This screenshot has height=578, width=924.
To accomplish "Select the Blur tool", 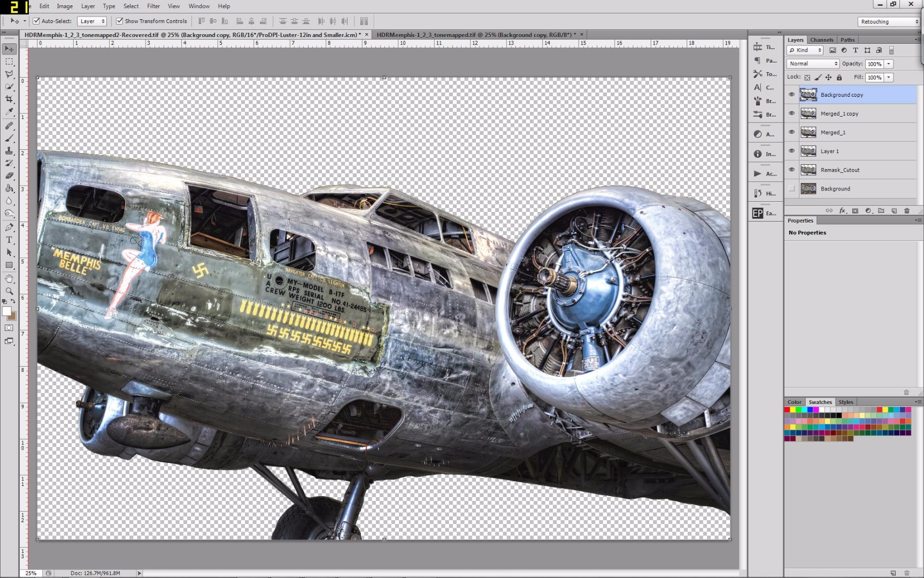I will (x=9, y=201).
